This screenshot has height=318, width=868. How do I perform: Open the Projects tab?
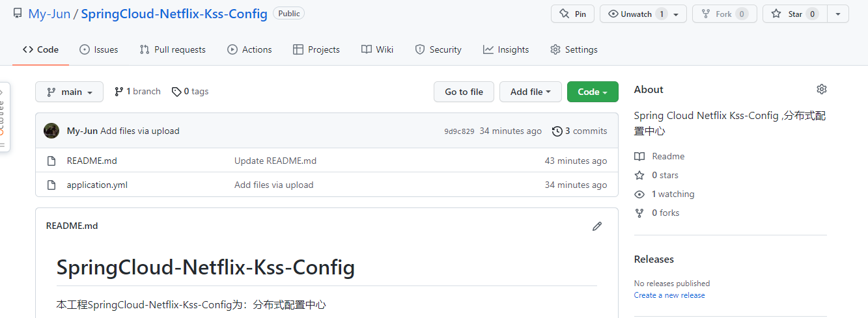tap(316, 49)
